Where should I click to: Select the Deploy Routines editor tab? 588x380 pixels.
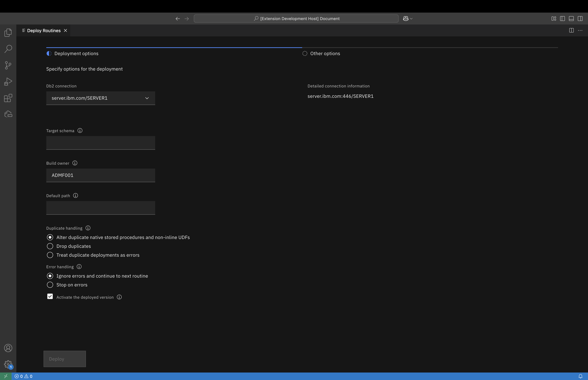tap(44, 31)
